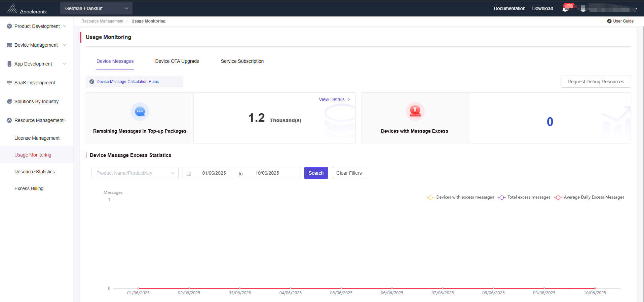
Task: Click Remaining Messages in Top-up Packages label
Action: point(140,131)
